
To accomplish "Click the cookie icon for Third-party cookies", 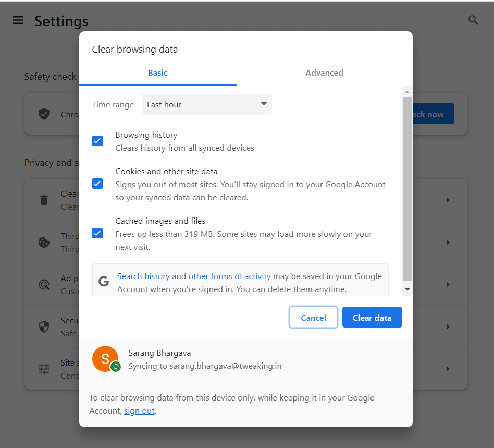I will coord(44,242).
